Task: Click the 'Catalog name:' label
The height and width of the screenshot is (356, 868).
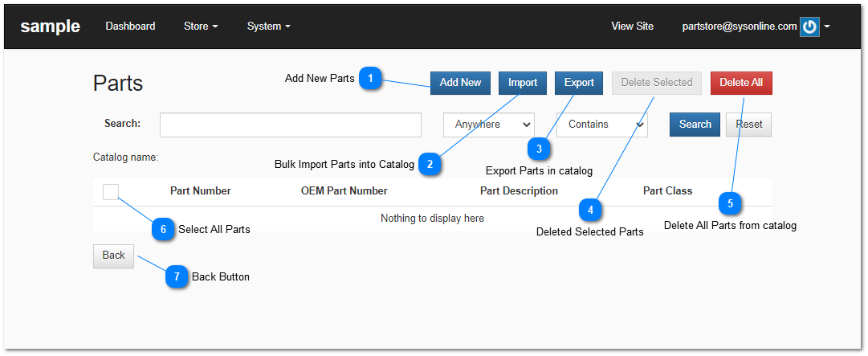Action: click(125, 158)
